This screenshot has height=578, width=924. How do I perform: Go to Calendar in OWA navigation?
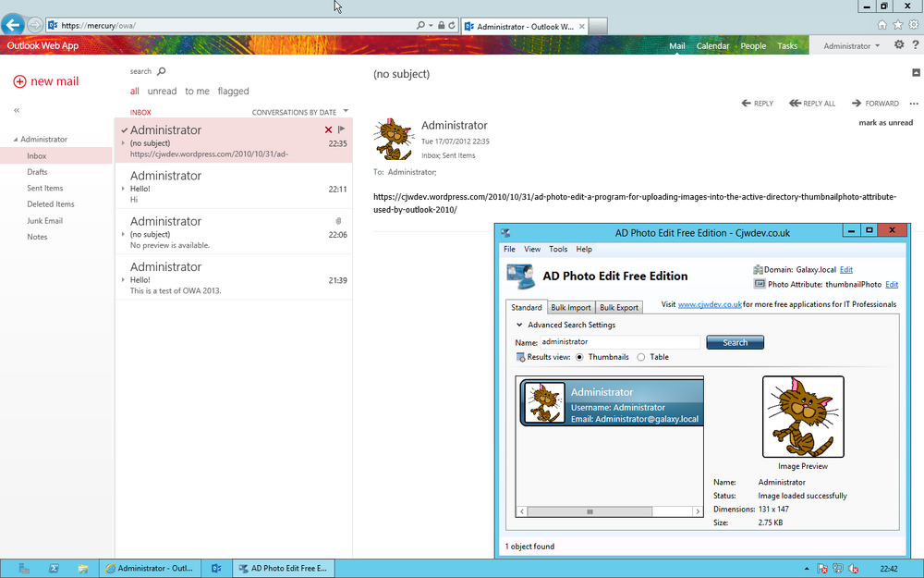pyautogui.click(x=712, y=45)
